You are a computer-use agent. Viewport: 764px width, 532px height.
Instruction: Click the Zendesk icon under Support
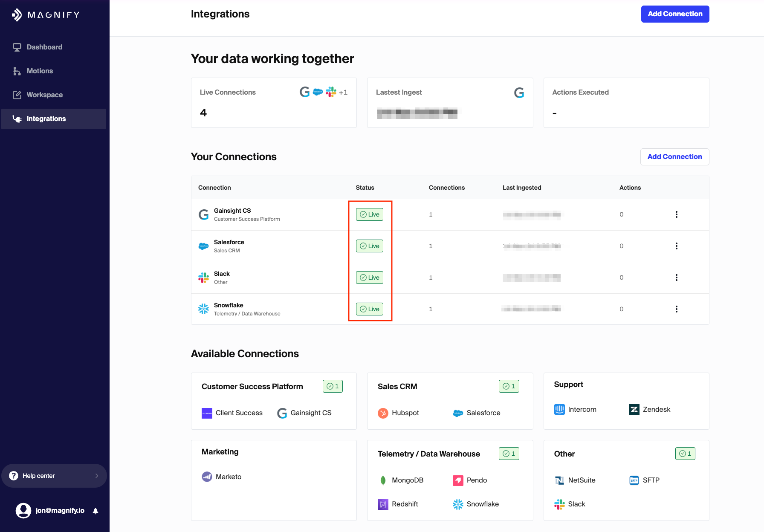point(634,410)
